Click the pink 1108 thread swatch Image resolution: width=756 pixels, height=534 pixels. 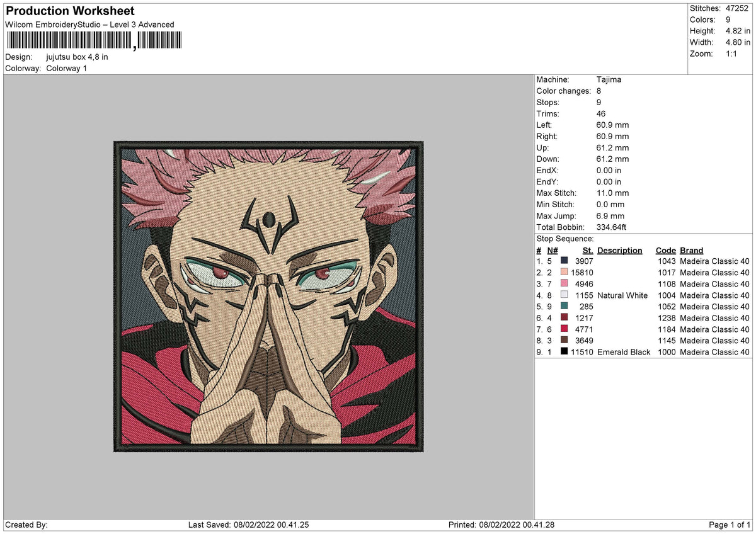[x=564, y=283]
